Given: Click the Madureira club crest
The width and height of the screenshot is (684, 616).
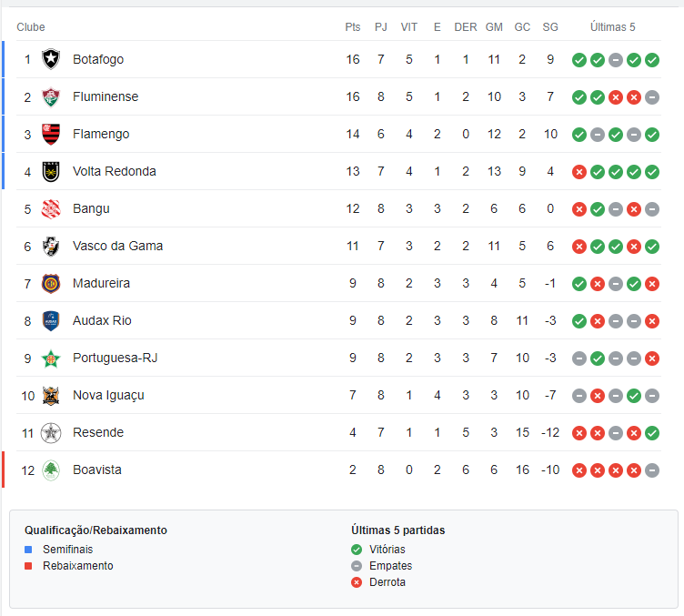Looking at the screenshot, I should [51, 284].
